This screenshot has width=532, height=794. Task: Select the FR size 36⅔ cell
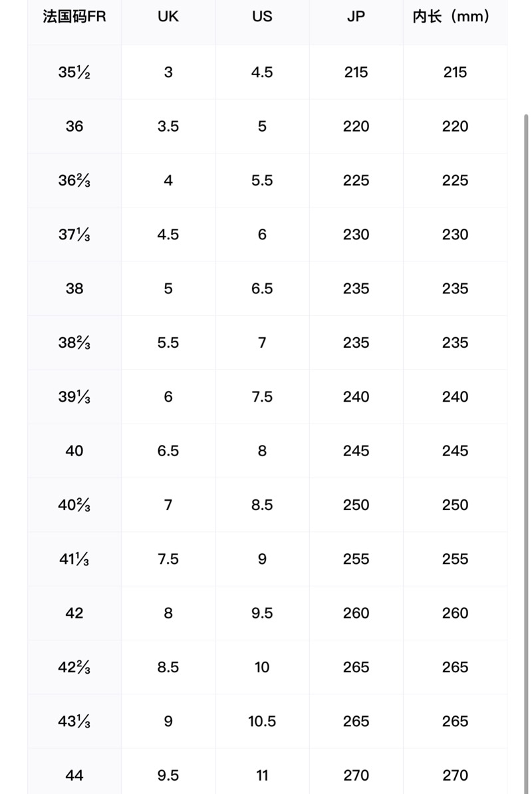[x=74, y=181]
